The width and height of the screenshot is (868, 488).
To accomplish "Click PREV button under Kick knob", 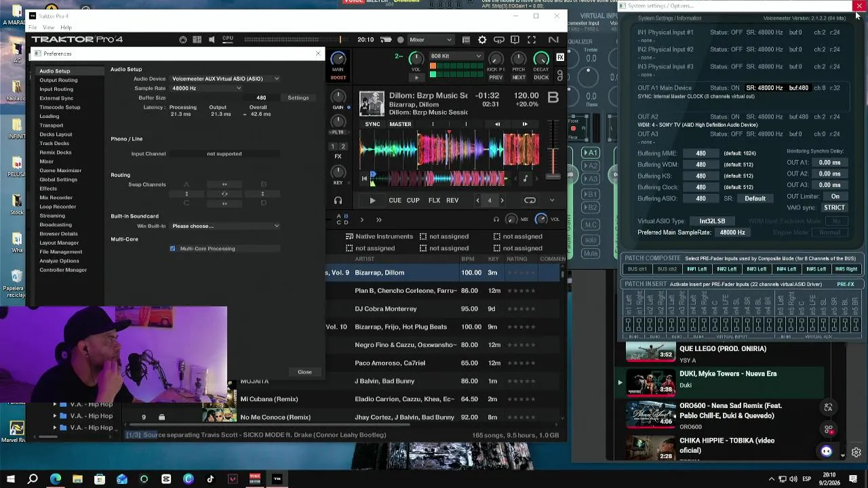I will pos(496,77).
